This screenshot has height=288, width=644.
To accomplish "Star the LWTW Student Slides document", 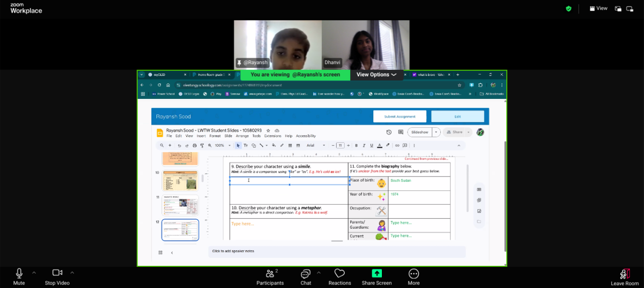I will click(x=268, y=130).
